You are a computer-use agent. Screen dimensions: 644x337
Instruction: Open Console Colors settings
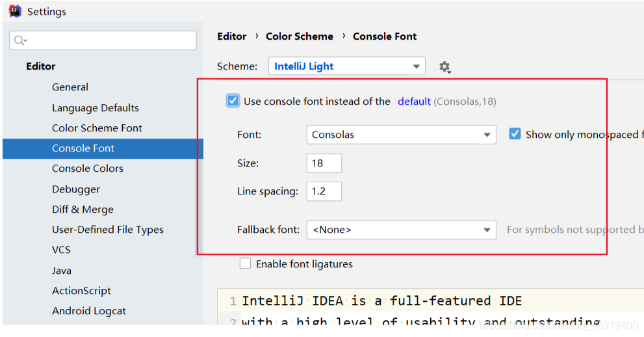(88, 168)
